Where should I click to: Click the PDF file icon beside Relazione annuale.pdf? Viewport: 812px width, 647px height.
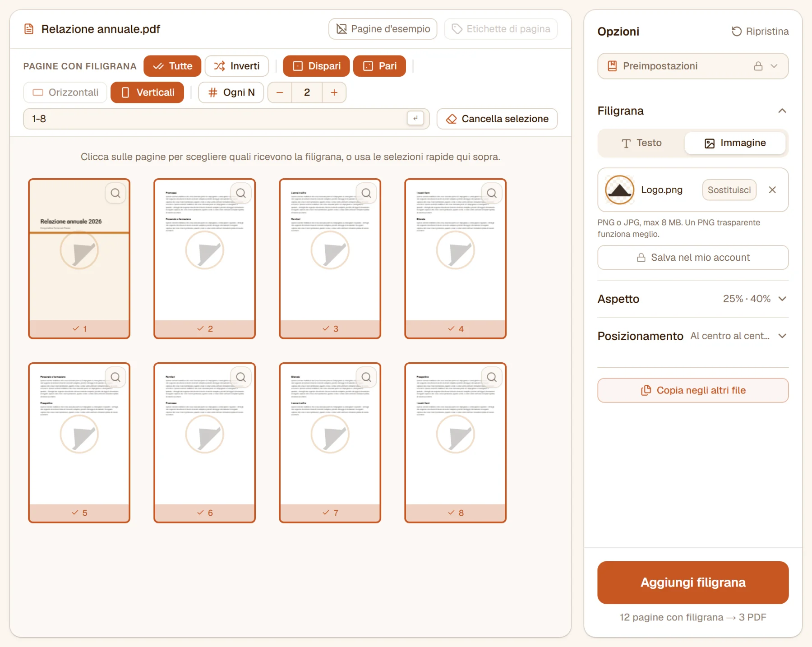(x=29, y=29)
